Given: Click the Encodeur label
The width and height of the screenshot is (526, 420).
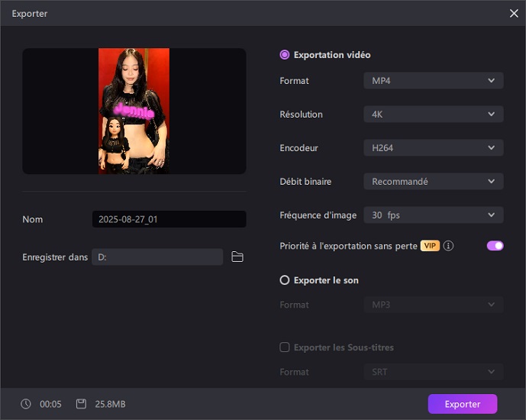Looking at the screenshot, I should (x=299, y=148).
